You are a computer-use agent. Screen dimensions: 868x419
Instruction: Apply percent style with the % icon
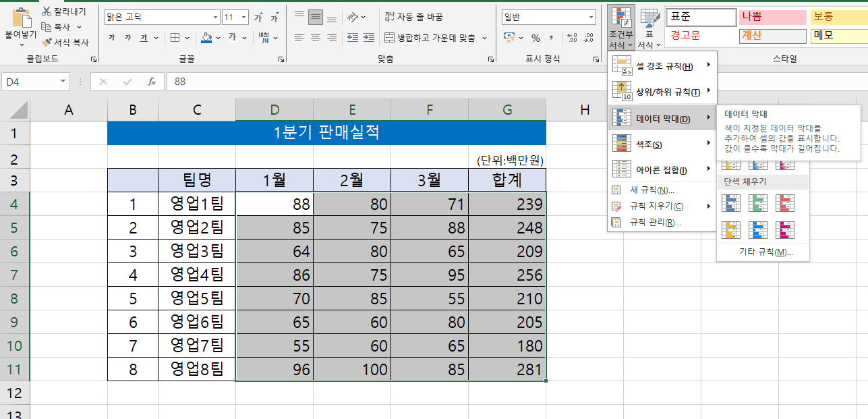536,38
